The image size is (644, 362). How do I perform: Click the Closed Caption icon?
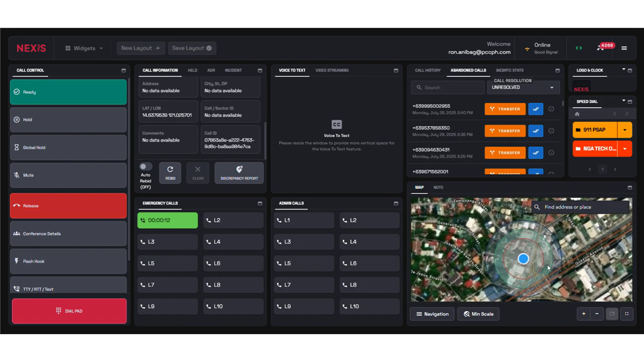[x=336, y=124]
